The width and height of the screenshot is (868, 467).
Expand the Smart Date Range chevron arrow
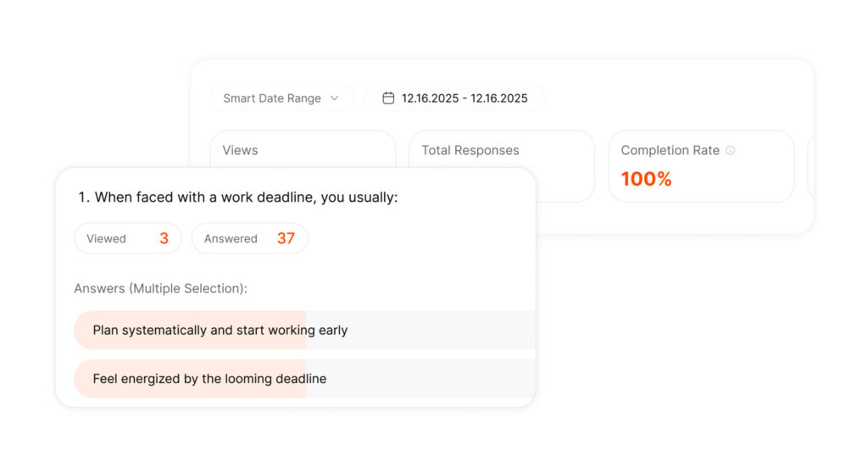[x=334, y=98]
